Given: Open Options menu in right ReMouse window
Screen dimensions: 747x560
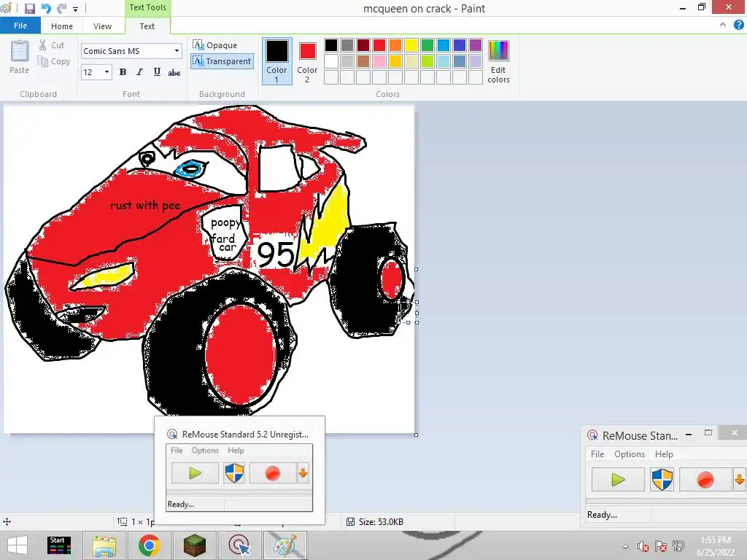Looking at the screenshot, I should [630, 454].
